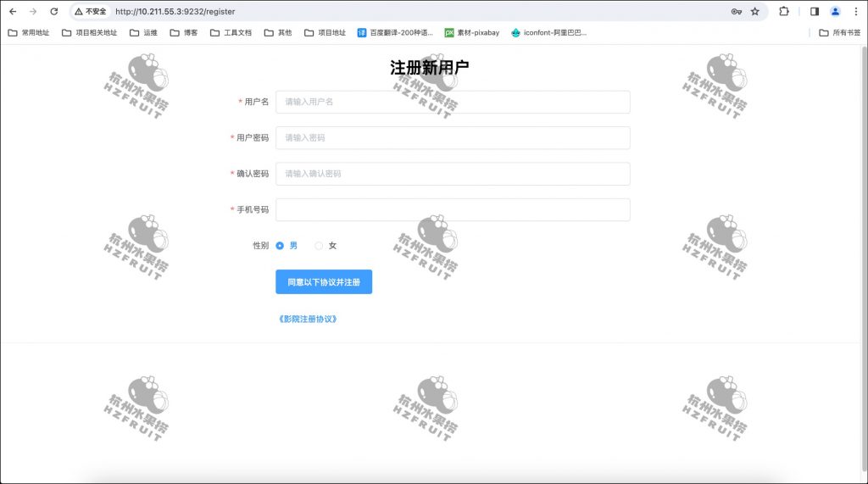
Task: Click the 用户密码 input field
Action: [453, 138]
